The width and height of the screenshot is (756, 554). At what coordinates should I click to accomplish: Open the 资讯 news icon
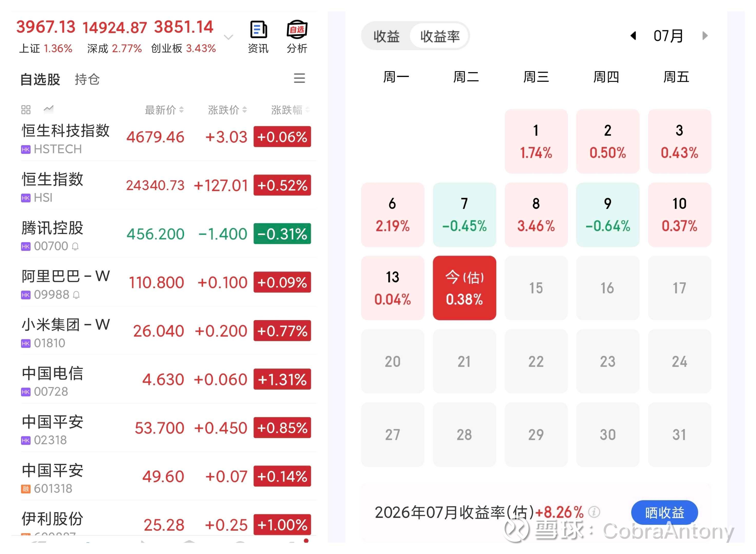259,37
